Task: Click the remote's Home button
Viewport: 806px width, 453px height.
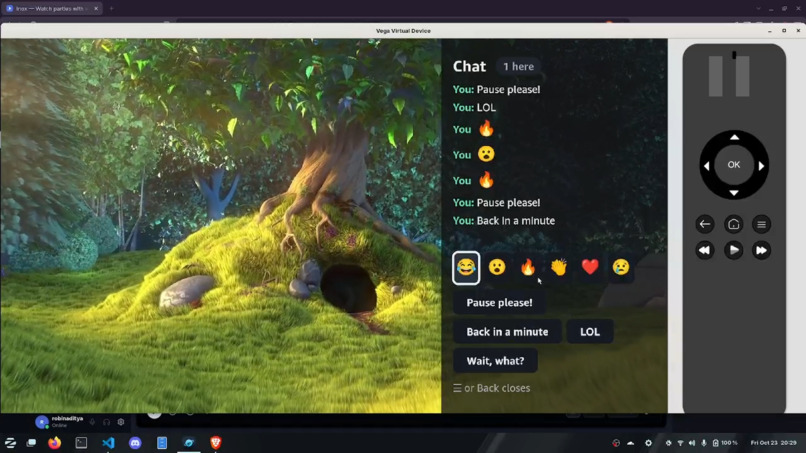Action: point(734,224)
